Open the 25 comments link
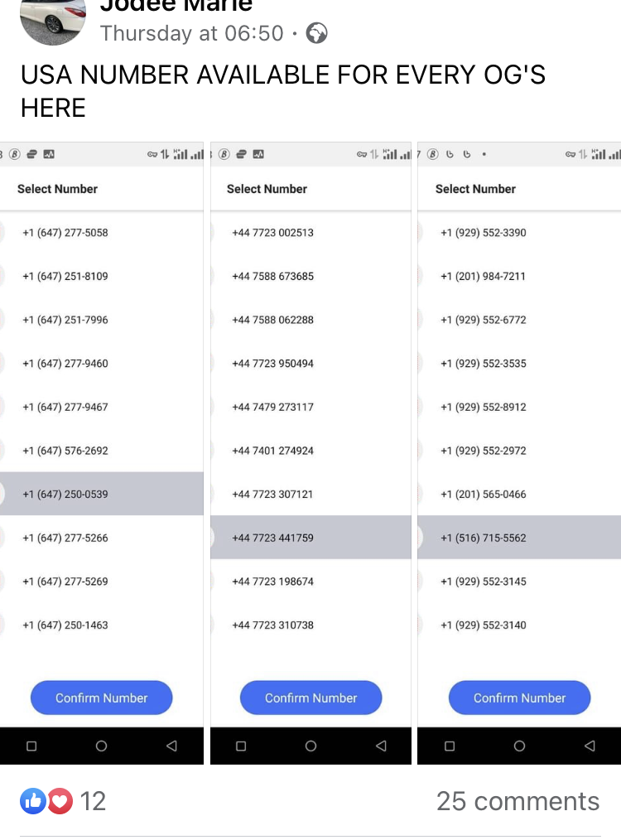The height and width of the screenshot is (840, 621). click(517, 801)
